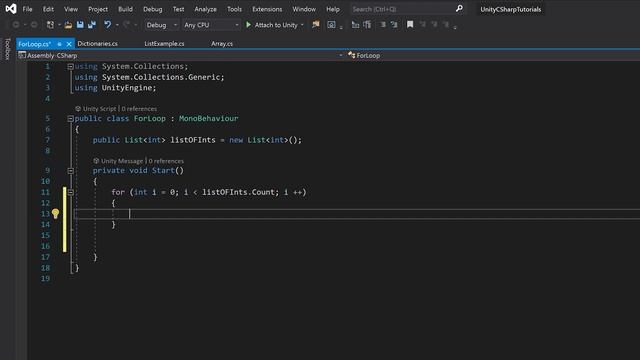The width and height of the screenshot is (640, 360).
Task: Open the Project menu
Action: click(98, 9)
